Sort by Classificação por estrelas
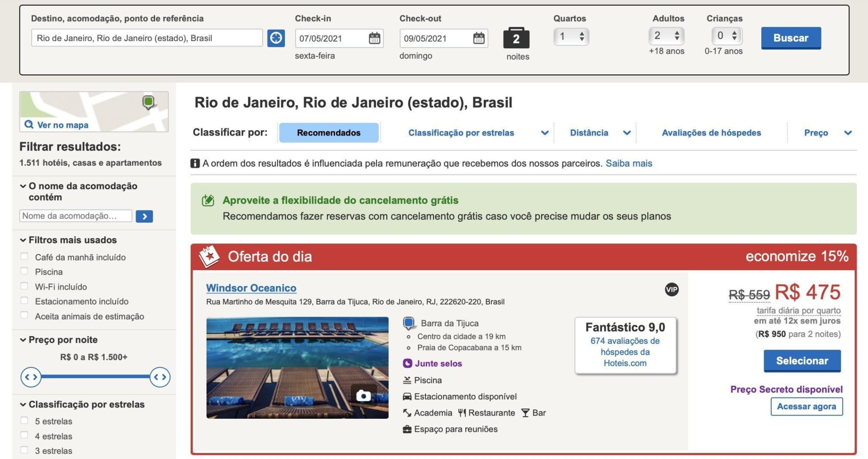This screenshot has width=868, height=459. point(461,133)
